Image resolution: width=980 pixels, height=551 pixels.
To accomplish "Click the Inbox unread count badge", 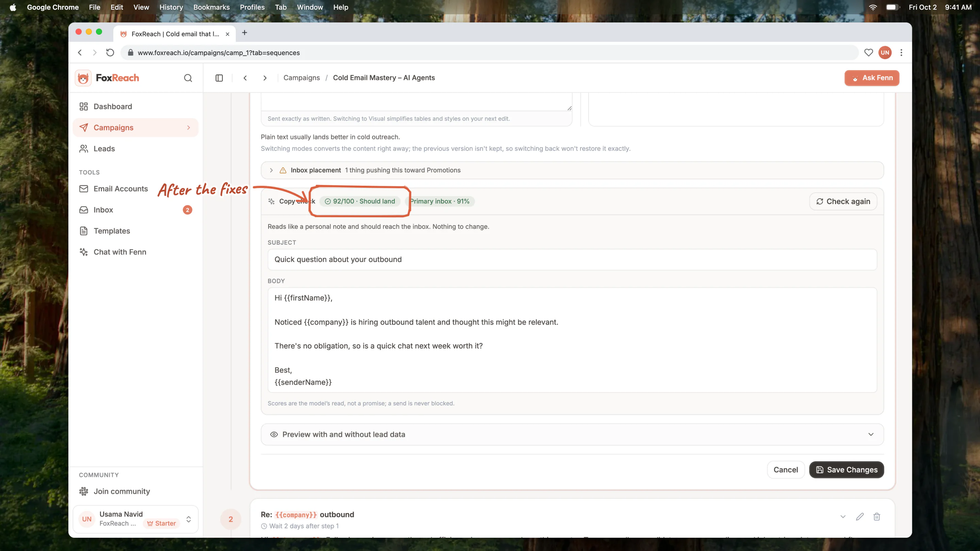I will coord(187,210).
